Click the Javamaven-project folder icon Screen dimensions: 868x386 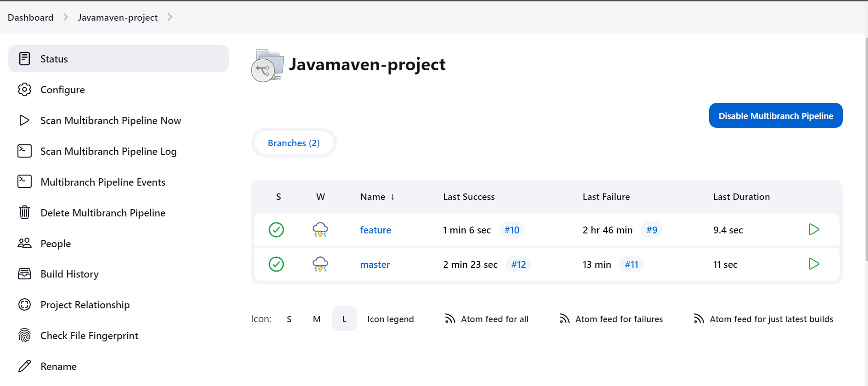click(x=267, y=65)
